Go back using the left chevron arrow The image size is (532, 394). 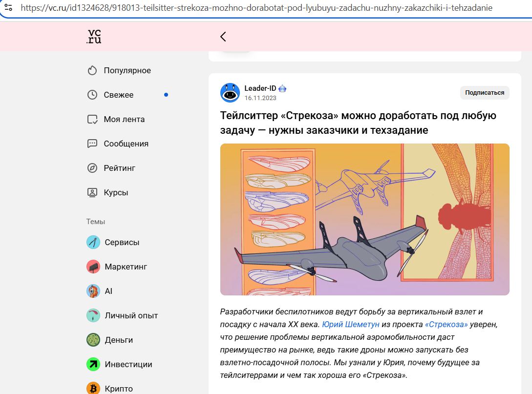pyautogui.click(x=223, y=37)
